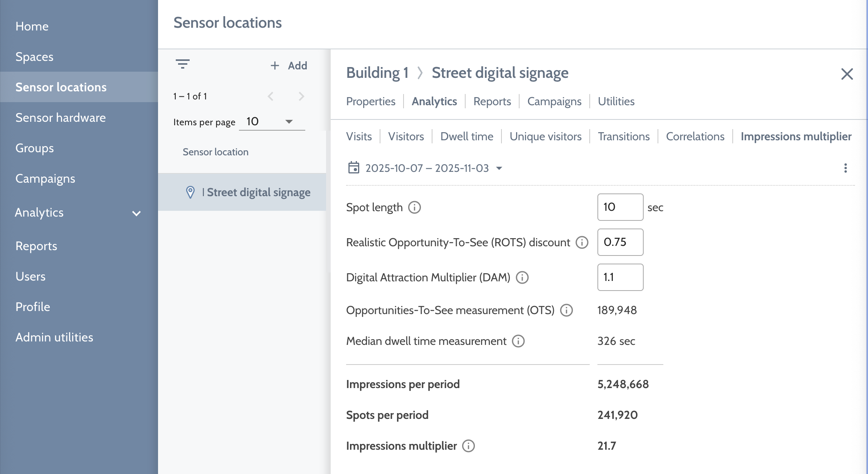Open the date range dropdown arrow
This screenshot has height=474, width=868.
point(499,168)
